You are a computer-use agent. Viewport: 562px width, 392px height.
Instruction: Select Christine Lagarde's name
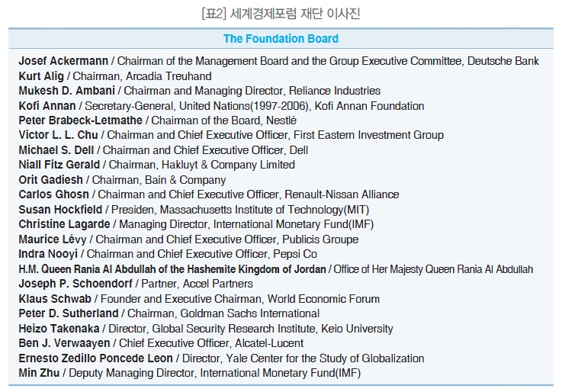click(x=65, y=224)
